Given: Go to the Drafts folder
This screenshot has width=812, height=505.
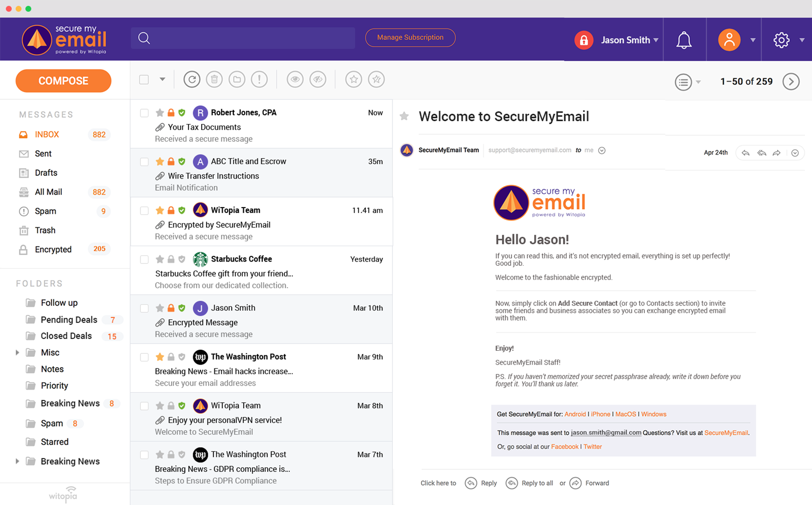Looking at the screenshot, I should (x=46, y=173).
